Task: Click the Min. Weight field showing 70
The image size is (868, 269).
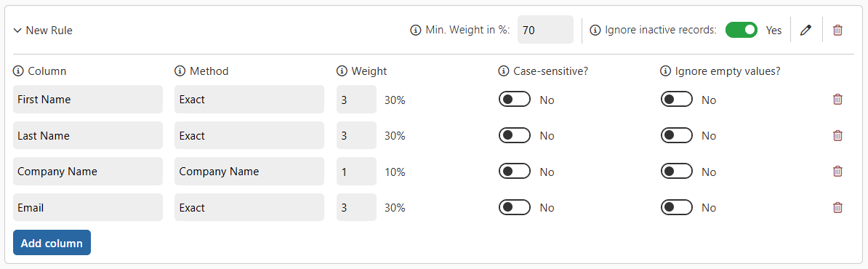Action: point(545,30)
